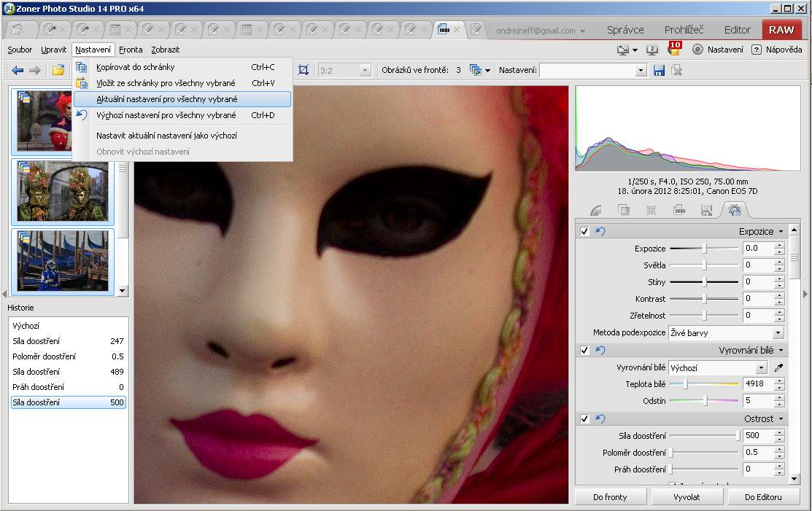Screen dimensions: 812x511
Task: Open the folder icon in the toolbar
Action: tap(58, 70)
